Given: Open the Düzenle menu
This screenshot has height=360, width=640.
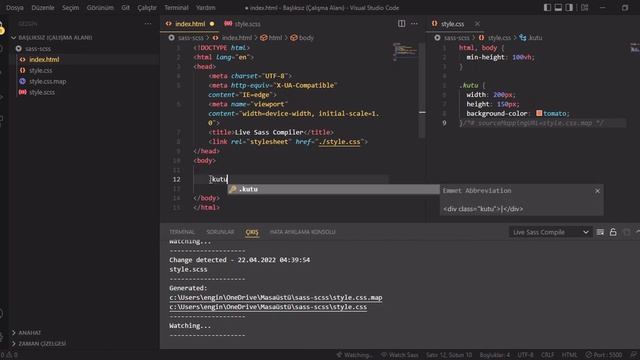Looking at the screenshot, I should pyautogui.click(x=43, y=8).
